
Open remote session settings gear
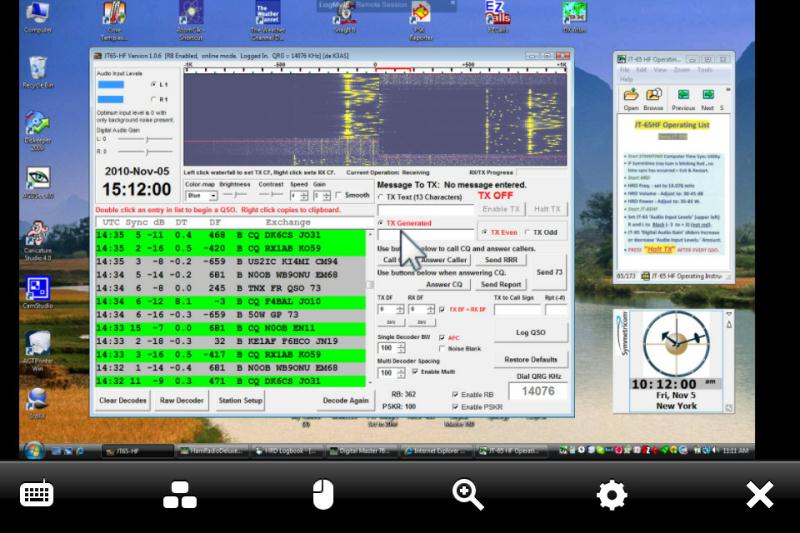(611, 494)
